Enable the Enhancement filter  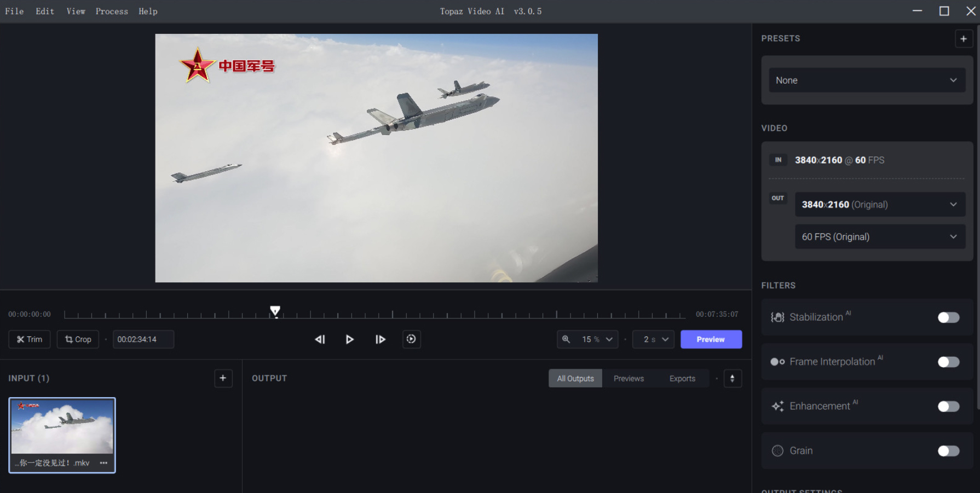point(948,406)
